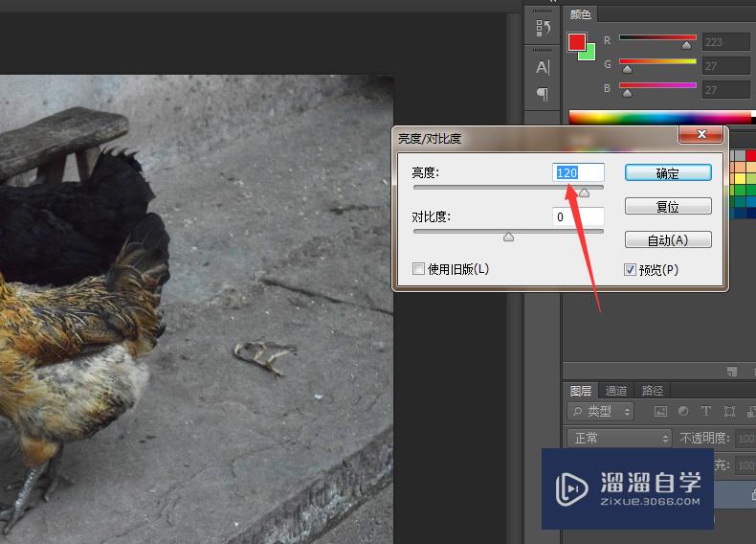Click the new swatch icon above layers
Viewport: 756px width, 544px height.
click(732, 372)
